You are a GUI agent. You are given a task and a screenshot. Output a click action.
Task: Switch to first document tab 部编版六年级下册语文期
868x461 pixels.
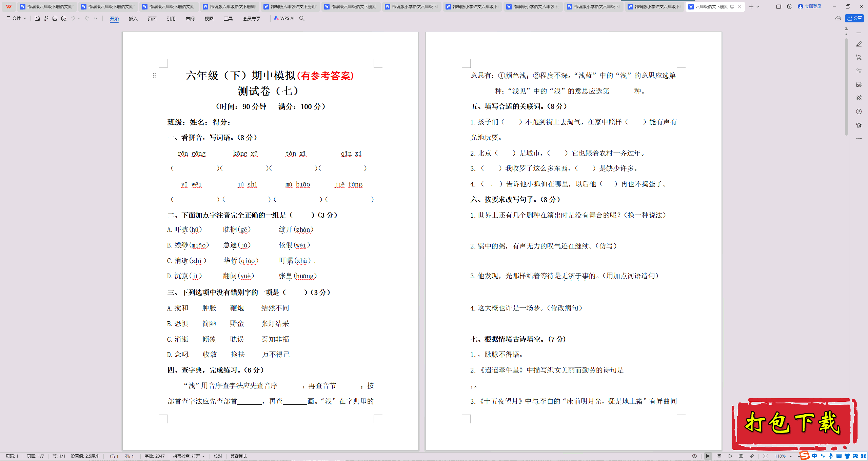46,6
